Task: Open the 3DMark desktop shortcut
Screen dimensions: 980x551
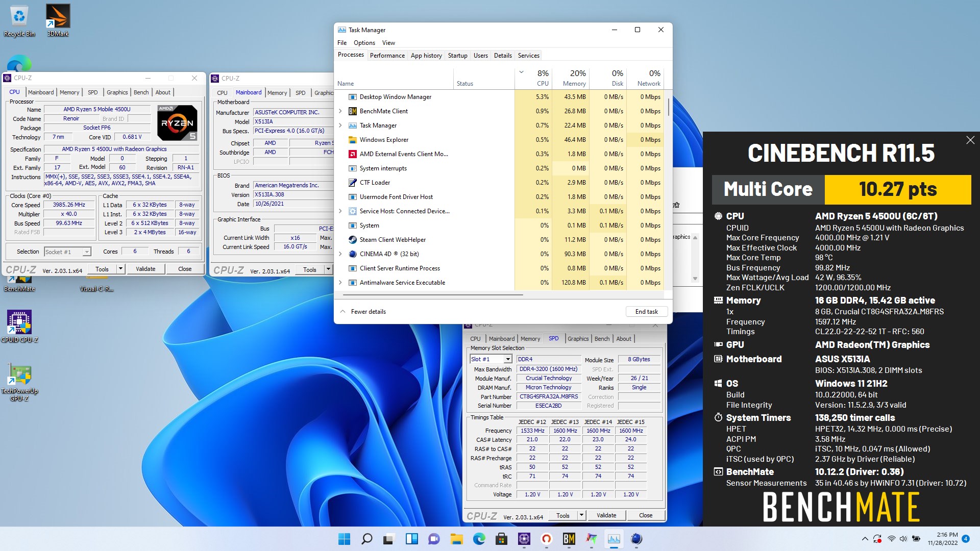Action: click(58, 20)
